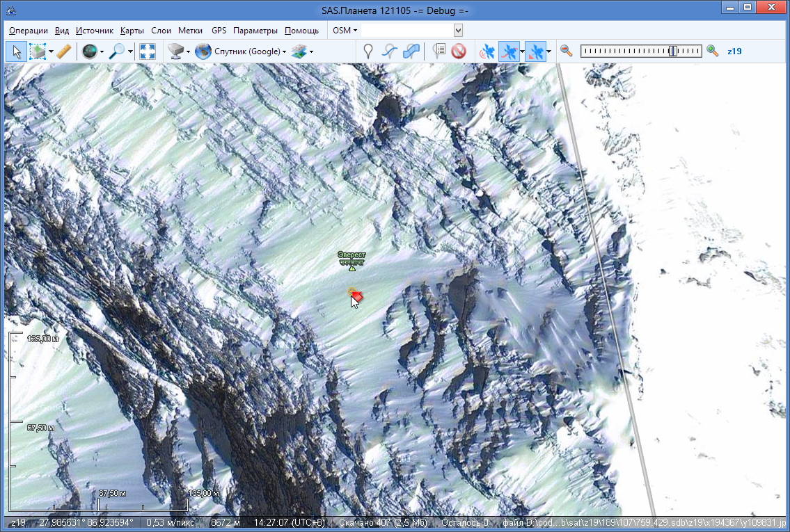790x532 pixels.
Task: Select the arrow pointer move tool
Action: 17,51
